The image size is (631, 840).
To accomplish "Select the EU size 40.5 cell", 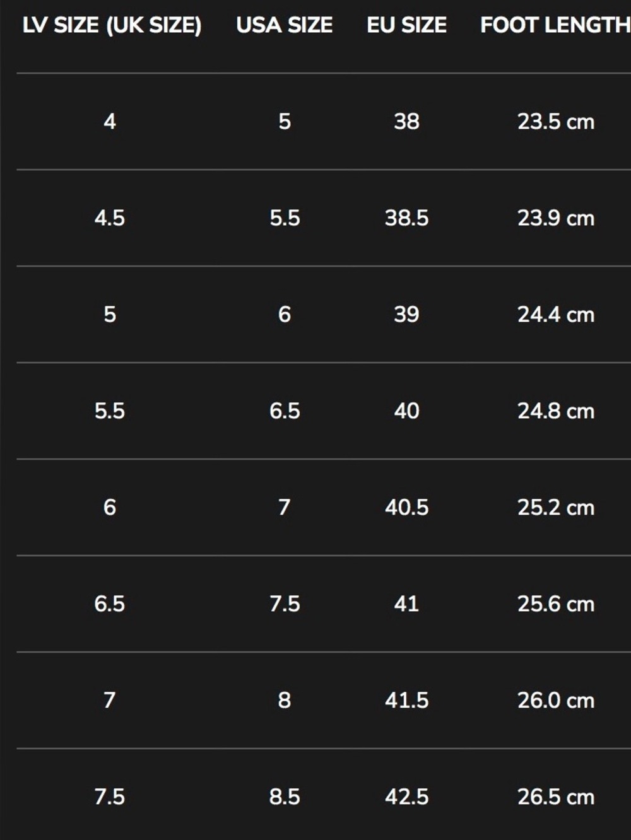I will (406, 507).
